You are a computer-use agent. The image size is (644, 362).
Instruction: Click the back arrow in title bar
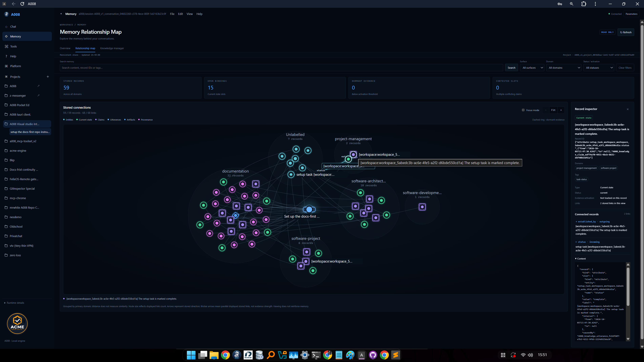(x=14, y=4)
